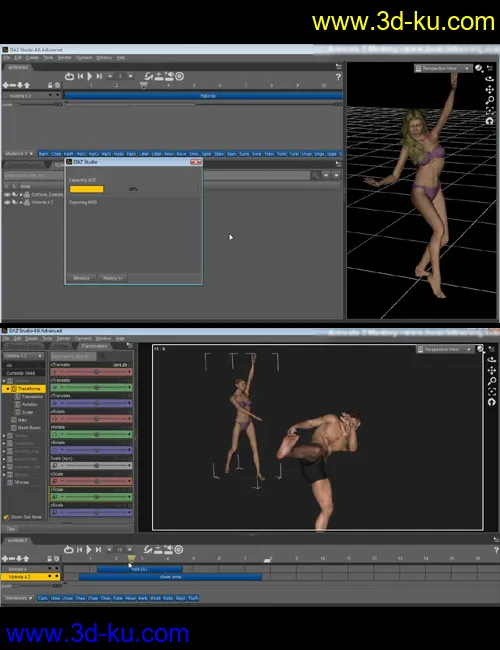Toggle visibility eye of Victoria 4.2 in scene list
Viewport: 500px width, 650px height.
7,202
